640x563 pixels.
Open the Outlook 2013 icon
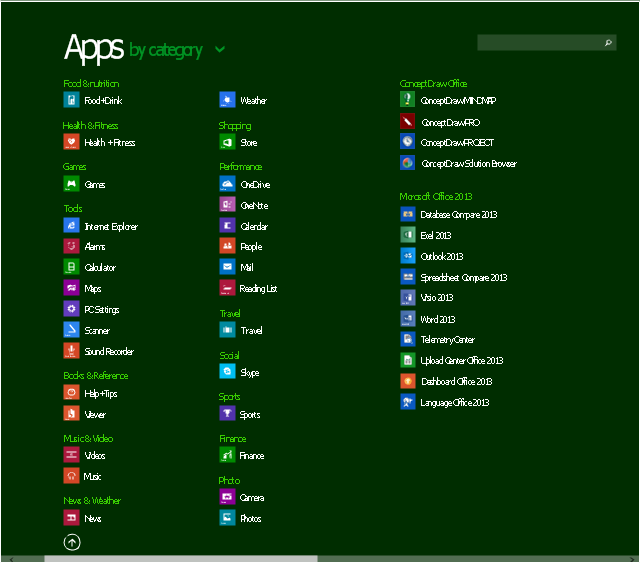pos(407,256)
